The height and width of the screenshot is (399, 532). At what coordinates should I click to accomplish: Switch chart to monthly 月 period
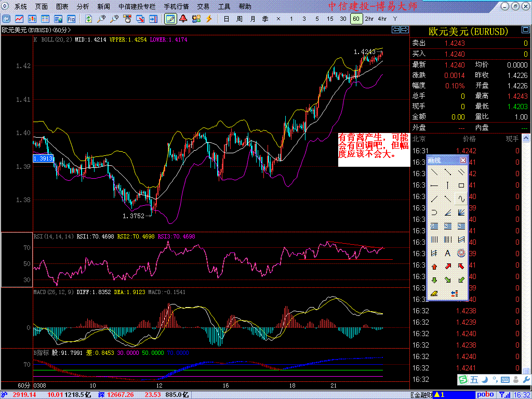(x=252, y=19)
